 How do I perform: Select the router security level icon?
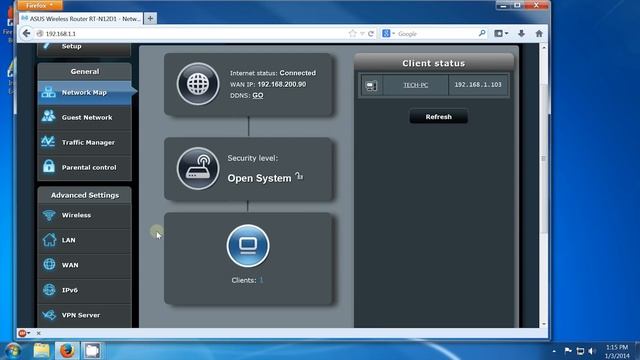click(x=198, y=169)
